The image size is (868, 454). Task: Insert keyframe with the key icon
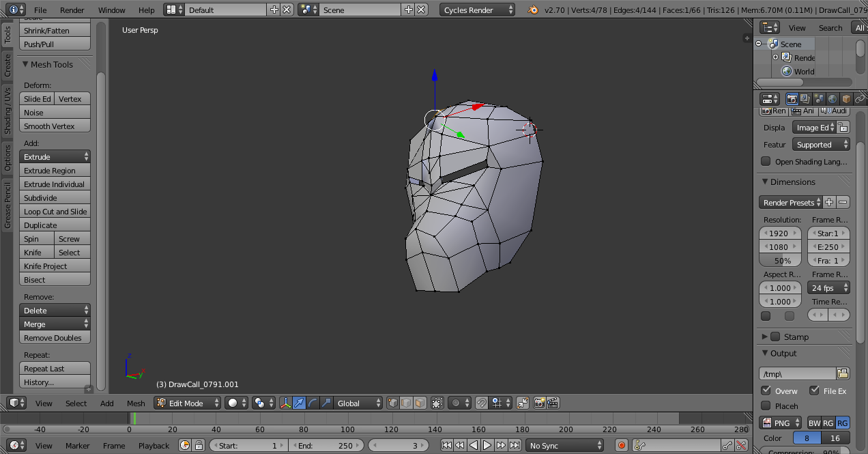click(x=728, y=445)
